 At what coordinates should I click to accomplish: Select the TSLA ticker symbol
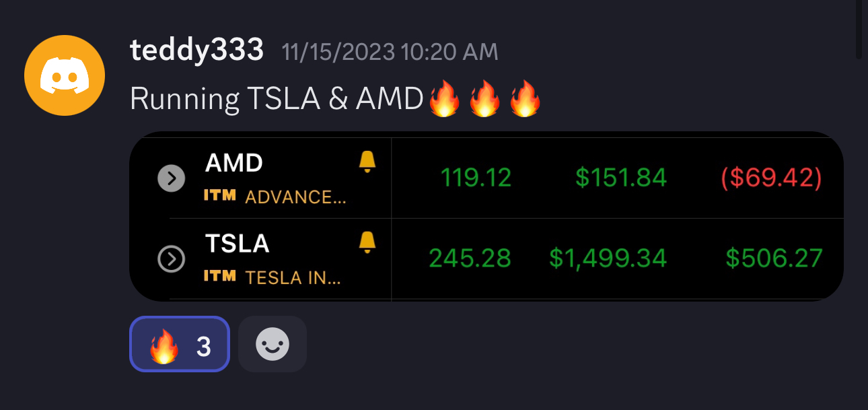coord(237,243)
